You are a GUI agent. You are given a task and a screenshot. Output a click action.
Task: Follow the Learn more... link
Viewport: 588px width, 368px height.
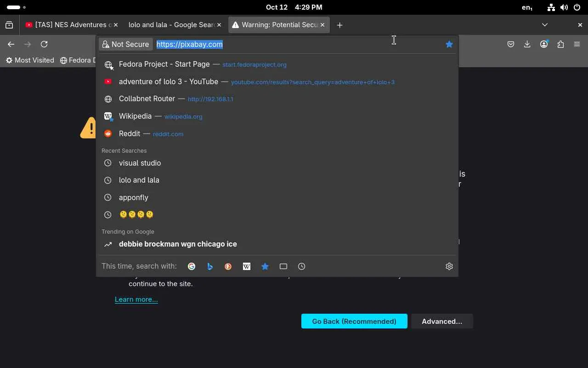[136, 299]
